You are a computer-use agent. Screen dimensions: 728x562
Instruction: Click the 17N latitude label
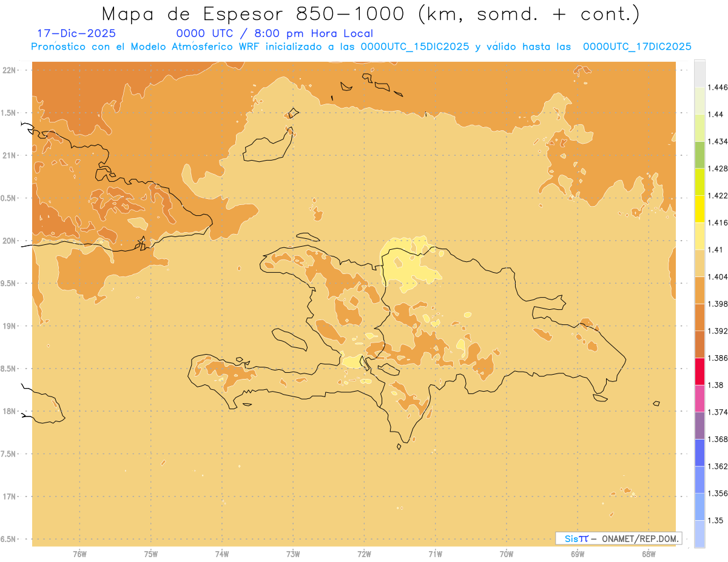pyautogui.click(x=9, y=497)
